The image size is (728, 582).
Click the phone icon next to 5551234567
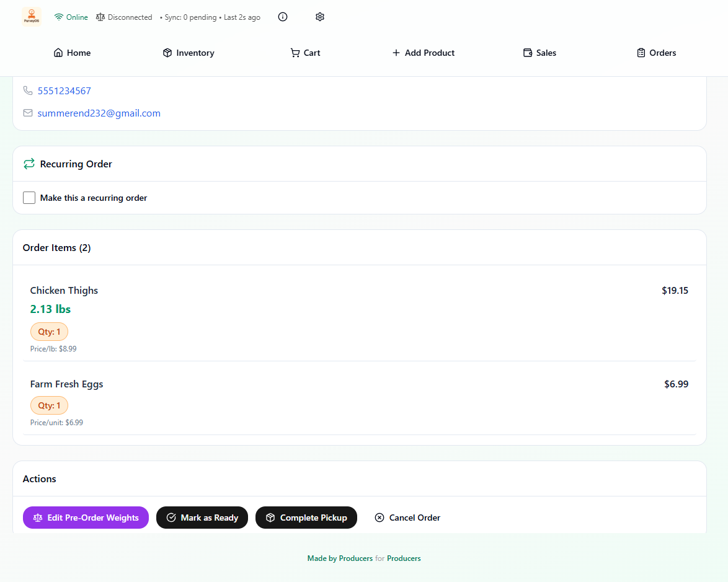[x=28, y=90]
